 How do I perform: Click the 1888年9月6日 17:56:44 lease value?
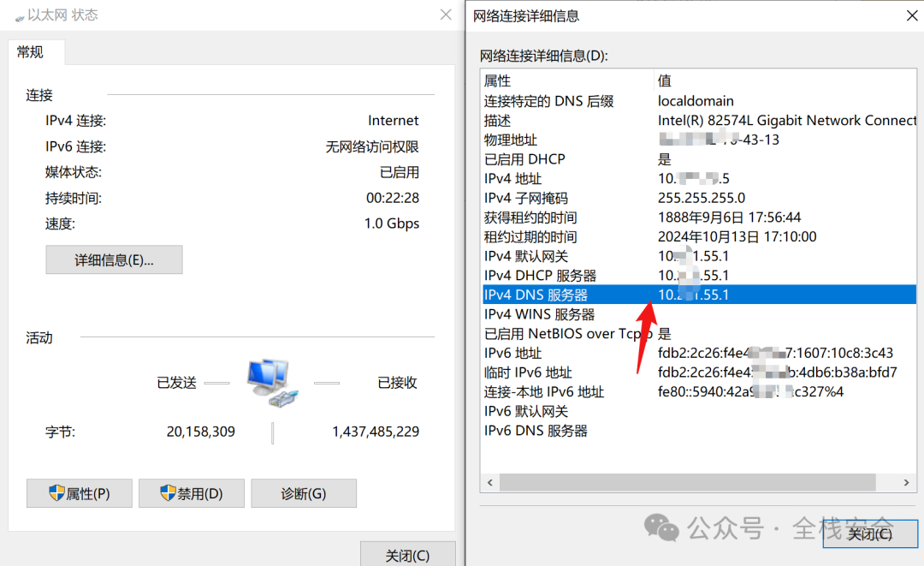tap(730, 217)
